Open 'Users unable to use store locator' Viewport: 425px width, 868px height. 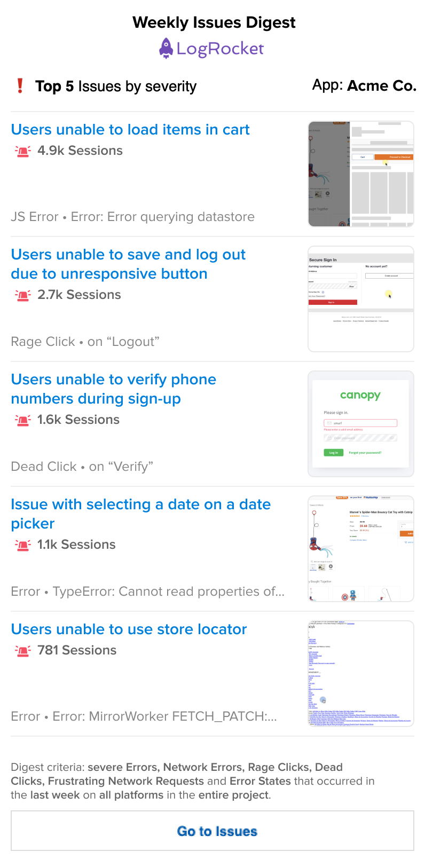point(129,629)
